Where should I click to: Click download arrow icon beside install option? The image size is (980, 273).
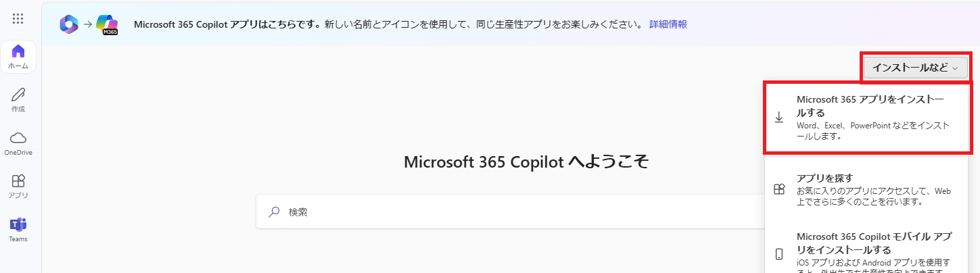[779, 118]
